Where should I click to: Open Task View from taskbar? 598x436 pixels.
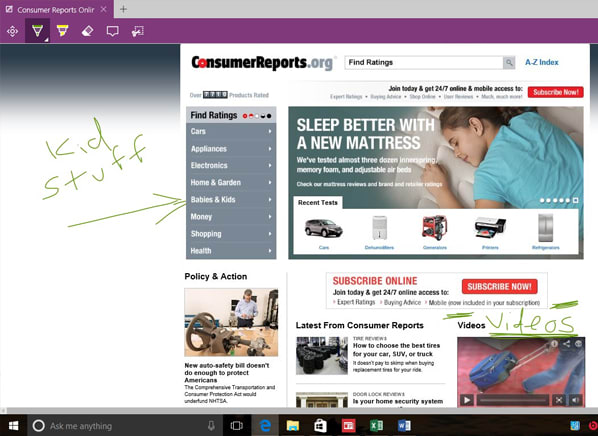coord(236,426)
